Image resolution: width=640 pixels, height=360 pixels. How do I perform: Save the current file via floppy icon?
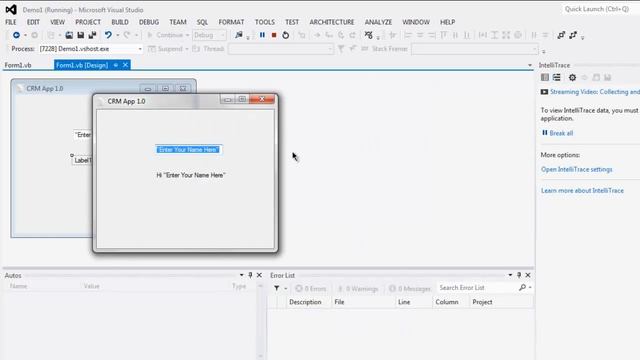point(80,35)
